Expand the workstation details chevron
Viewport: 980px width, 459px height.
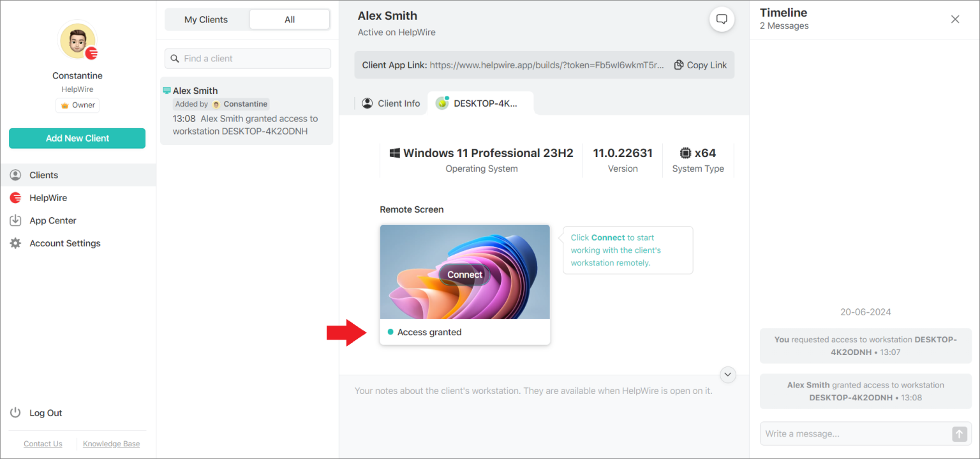click(x=727, y=375)
